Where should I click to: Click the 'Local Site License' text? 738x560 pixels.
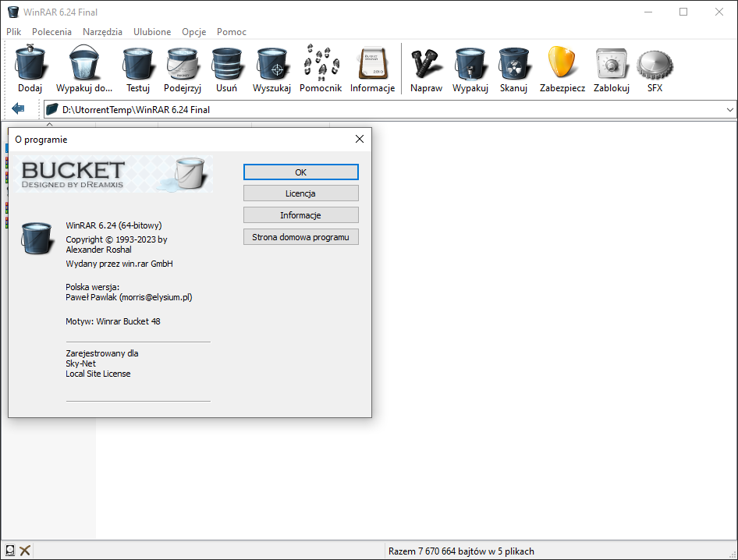click(98, 374)
